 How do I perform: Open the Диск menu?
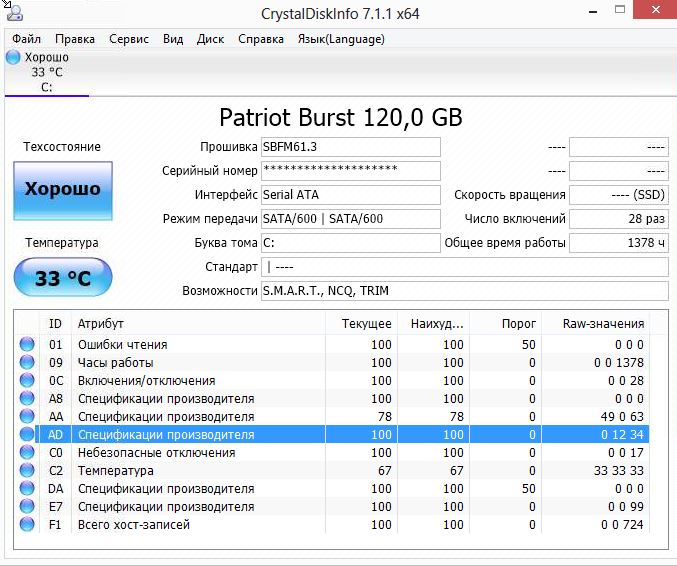coord(210,39)
